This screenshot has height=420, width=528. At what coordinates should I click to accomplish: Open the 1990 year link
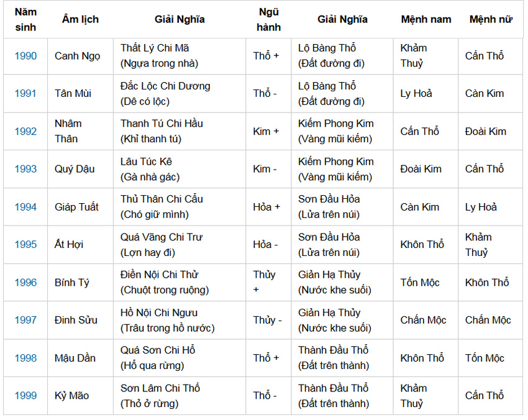[25, 56]
